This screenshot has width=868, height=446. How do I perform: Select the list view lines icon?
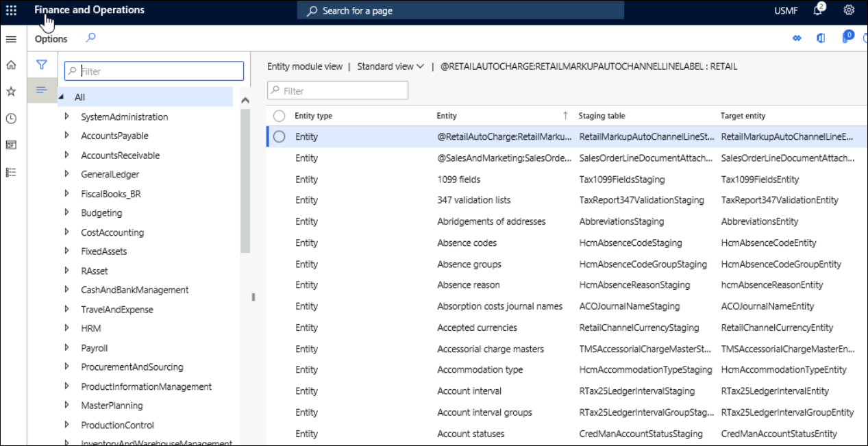tap(41, 90)
